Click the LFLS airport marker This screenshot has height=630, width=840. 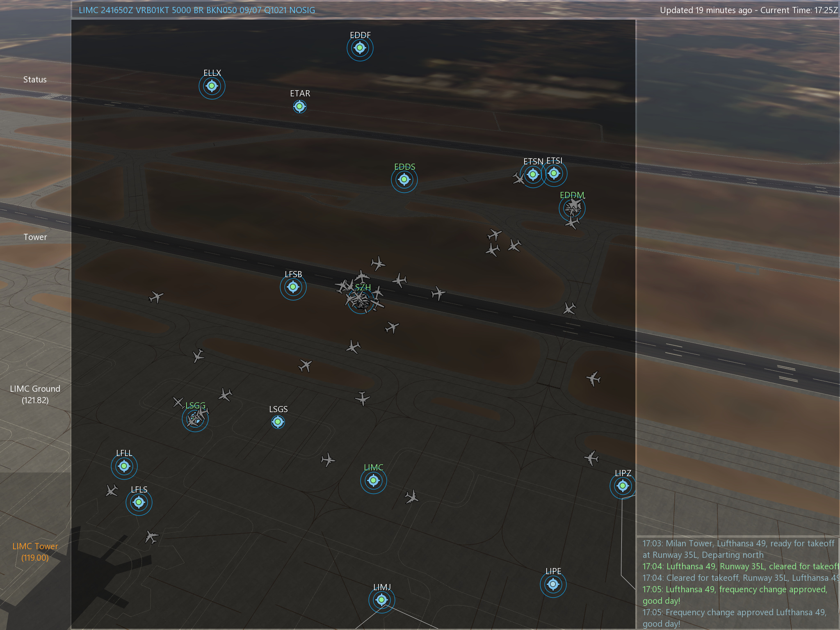[139, 502]
